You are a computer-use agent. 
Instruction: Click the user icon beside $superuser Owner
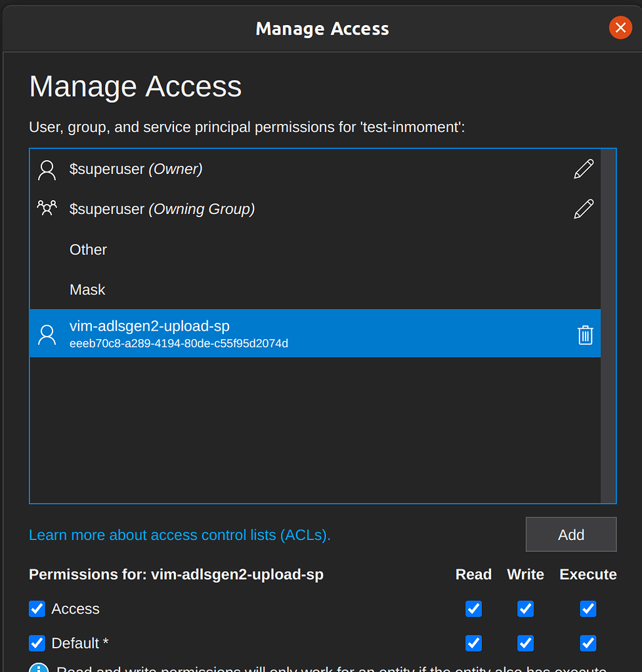pos(47,169)
